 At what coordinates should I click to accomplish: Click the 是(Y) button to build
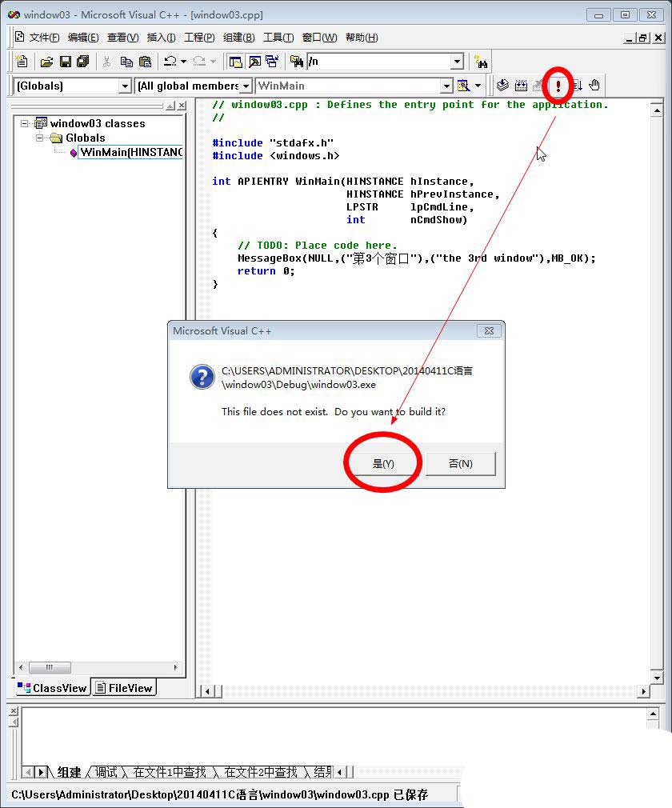tap(383, 462)
